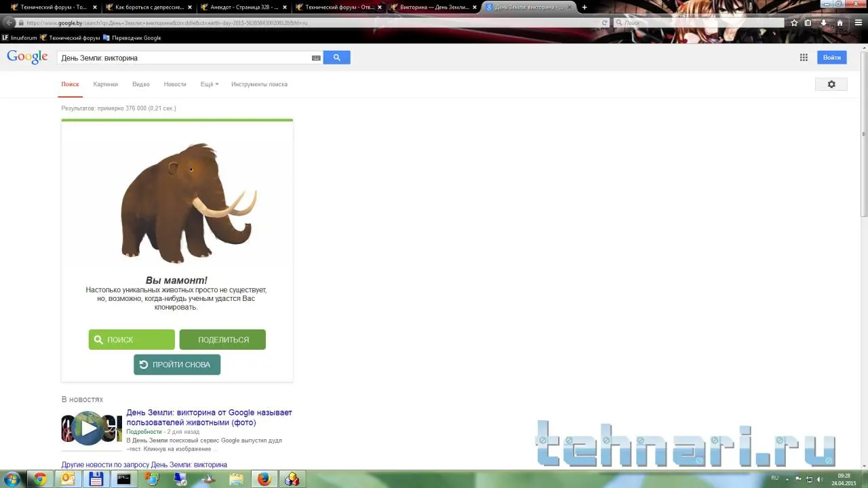Switch to the Картинки tab
The width and height of the screenshot is (868, 488).
tap(106, 84)
